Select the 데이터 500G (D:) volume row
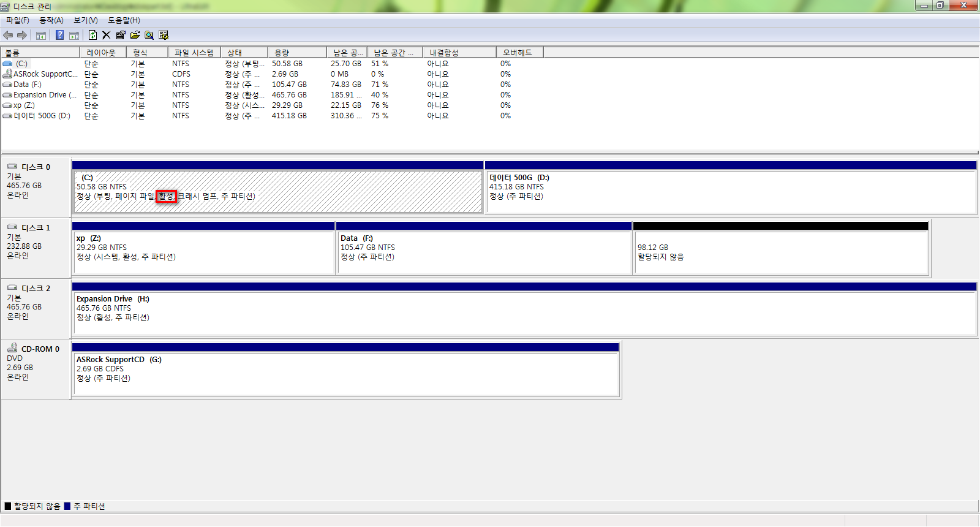980x527 pixels. point(273,116)
